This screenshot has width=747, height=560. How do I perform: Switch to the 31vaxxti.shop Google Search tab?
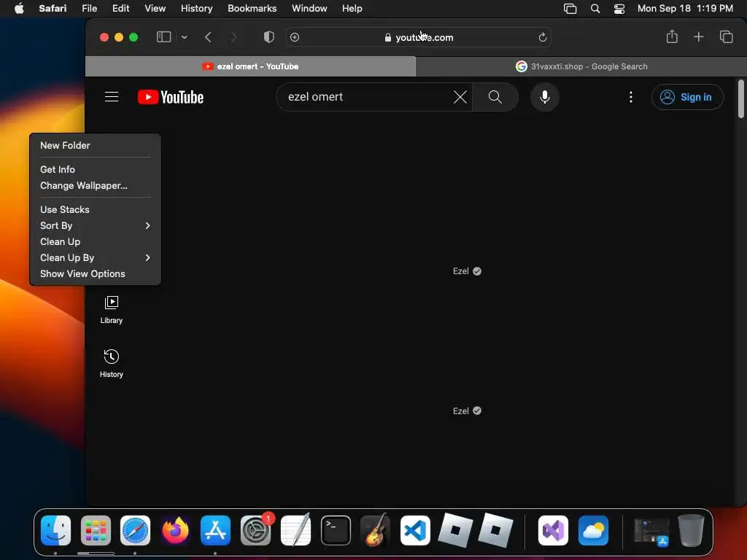(581, 66)
